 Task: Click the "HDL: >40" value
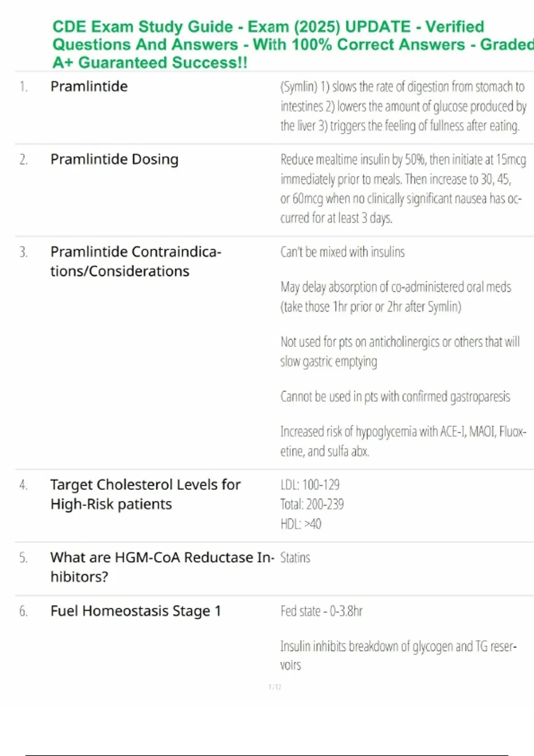(301, 524)
